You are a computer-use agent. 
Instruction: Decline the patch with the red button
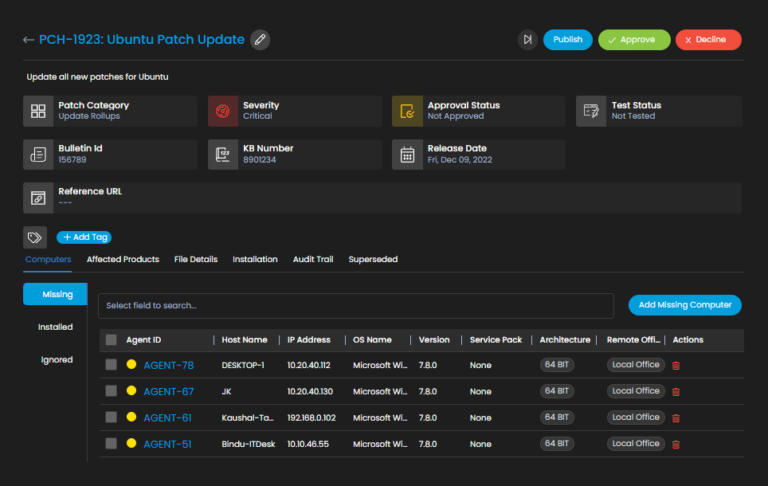tap(708, 40)
